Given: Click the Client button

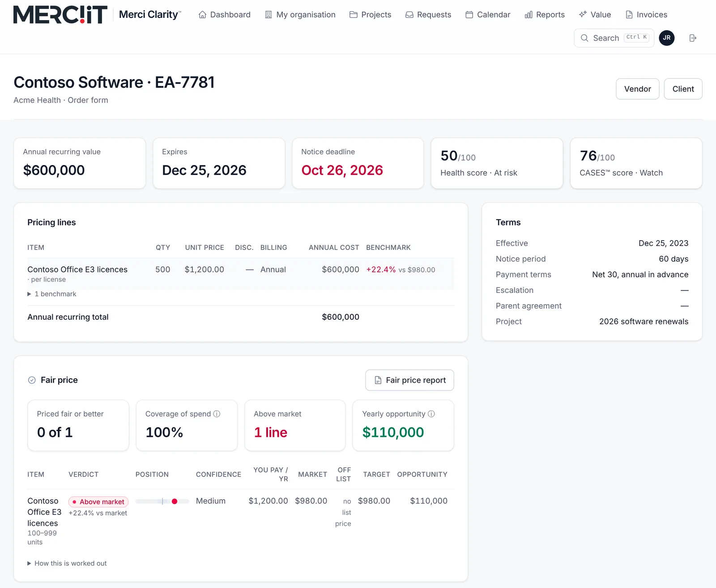Looking at the screenshot, I should click(x=683, y=89).
